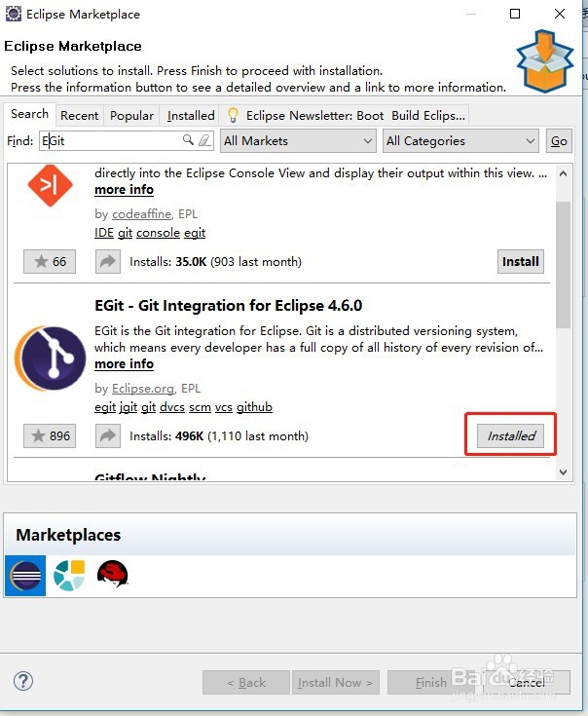Image resolution: width=588 pixels, height=716 pixels.
Task: Switch to the Search tab
Action: (x=29, y=114)
